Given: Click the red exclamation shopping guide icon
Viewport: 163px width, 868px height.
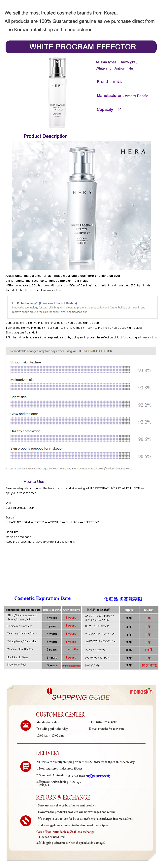Looking at the screenshot, I should point(50,691).
